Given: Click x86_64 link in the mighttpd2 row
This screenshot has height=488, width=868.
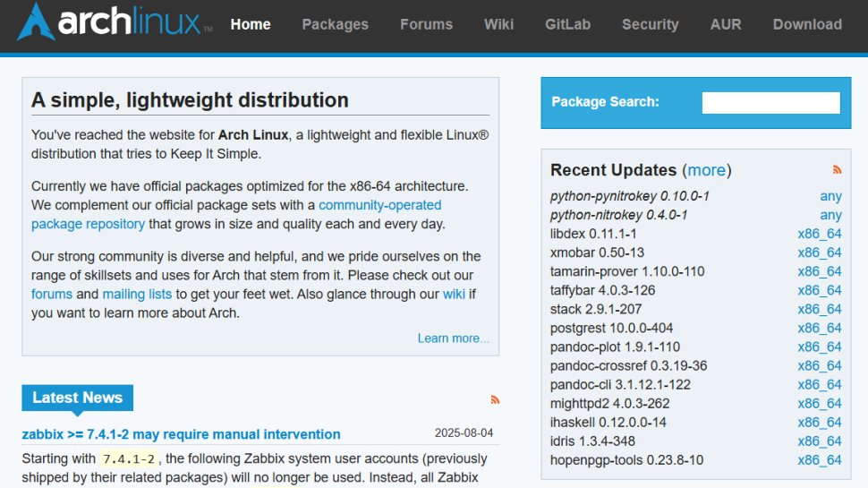Looking at the screenshot, I should pos(820,403).
